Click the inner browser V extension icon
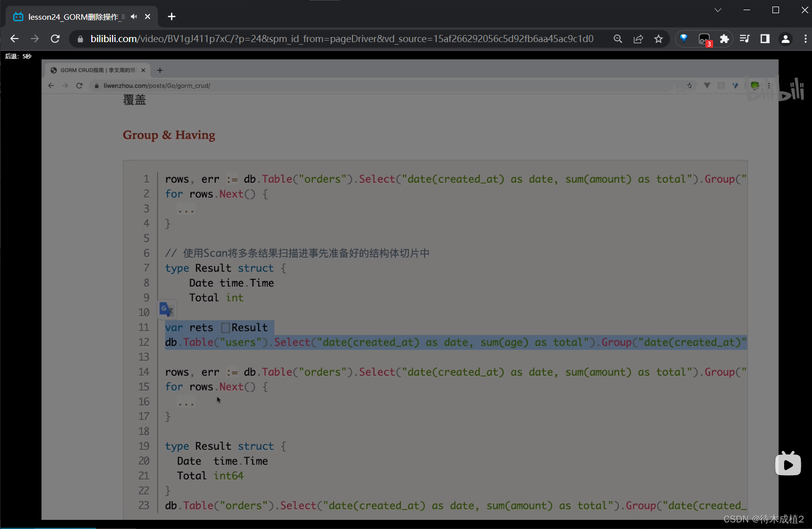Screen dimensions: 812x529 [707, 86]
